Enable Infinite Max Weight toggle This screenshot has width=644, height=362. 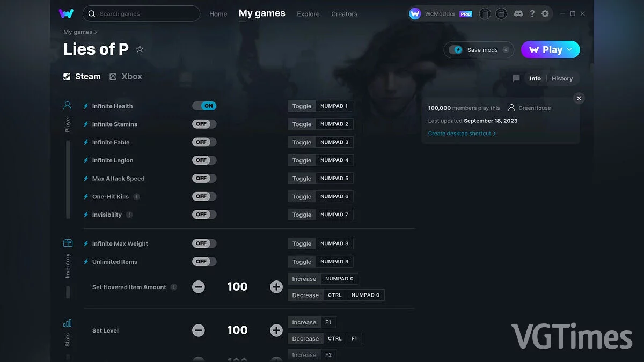(204, 243)
